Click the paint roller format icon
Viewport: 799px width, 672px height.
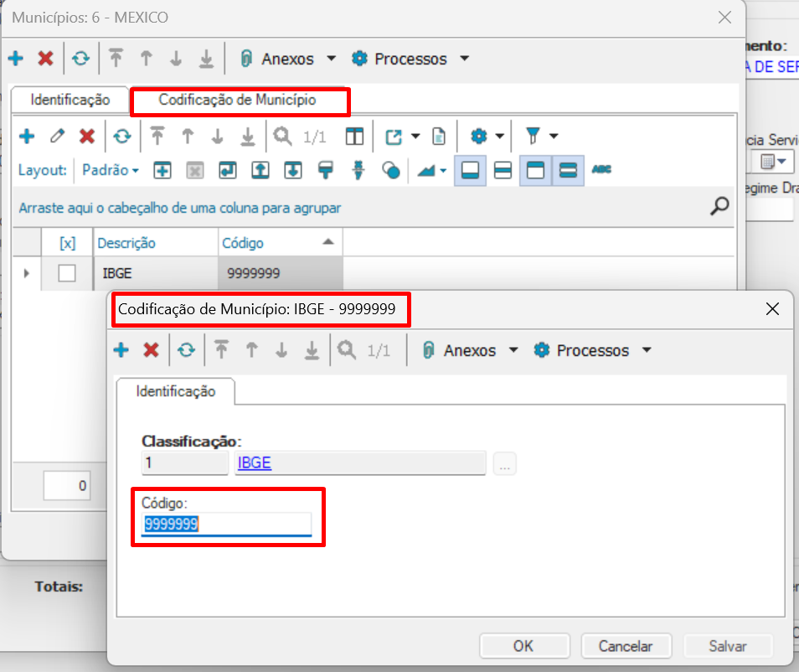coord(325,170)
